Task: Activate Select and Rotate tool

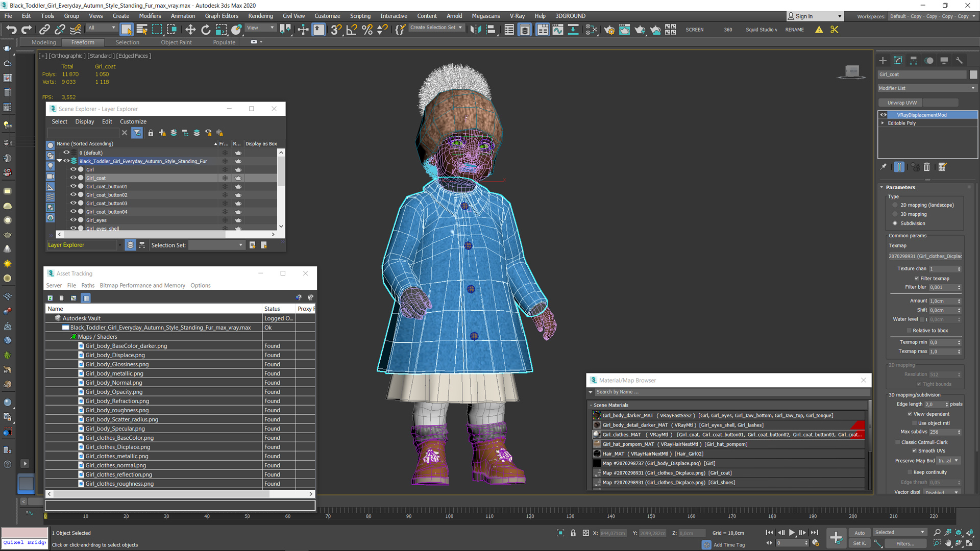Action: [x=206, y=30]
